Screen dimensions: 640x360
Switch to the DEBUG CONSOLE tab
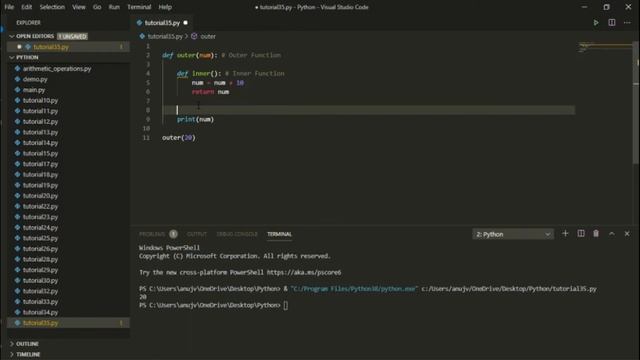237,234
